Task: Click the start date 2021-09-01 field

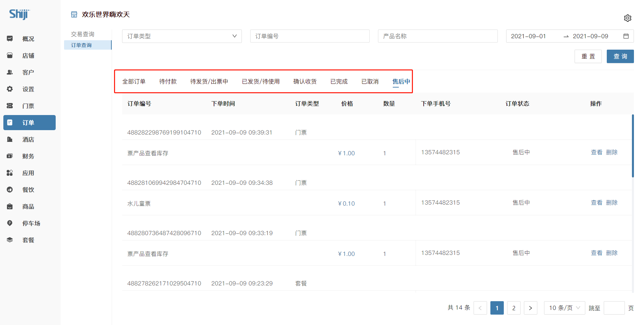Action: coord(529,36)
